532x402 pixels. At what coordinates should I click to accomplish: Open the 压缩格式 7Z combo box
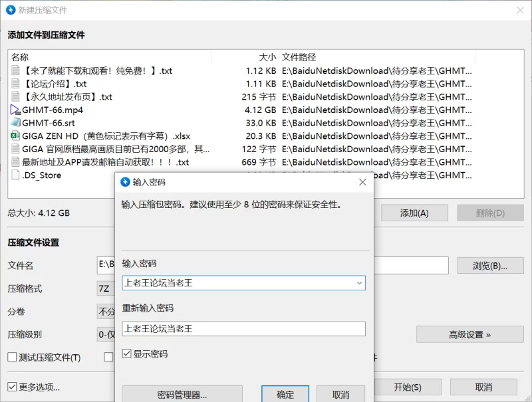105,288
